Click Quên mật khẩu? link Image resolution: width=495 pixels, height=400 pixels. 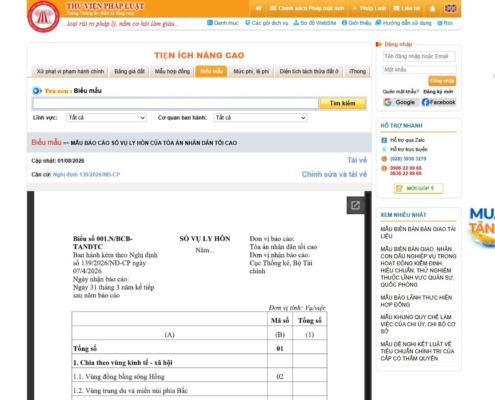401,92
